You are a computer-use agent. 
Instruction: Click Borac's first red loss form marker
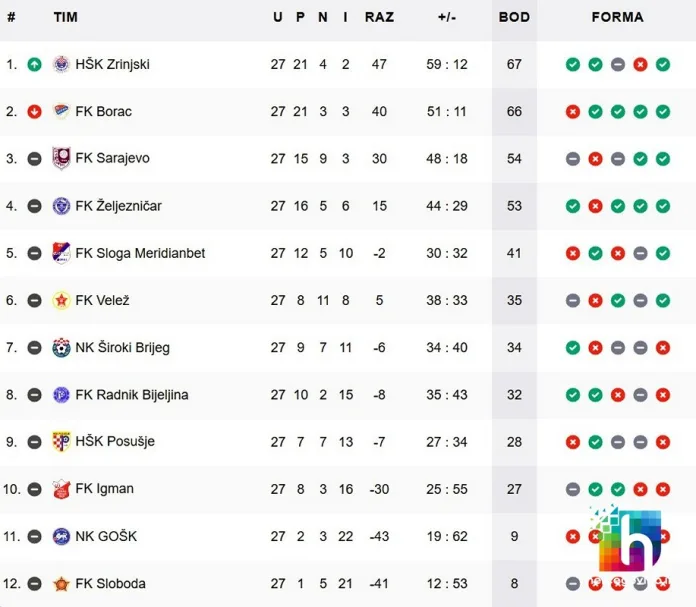(x=573, y=112)
